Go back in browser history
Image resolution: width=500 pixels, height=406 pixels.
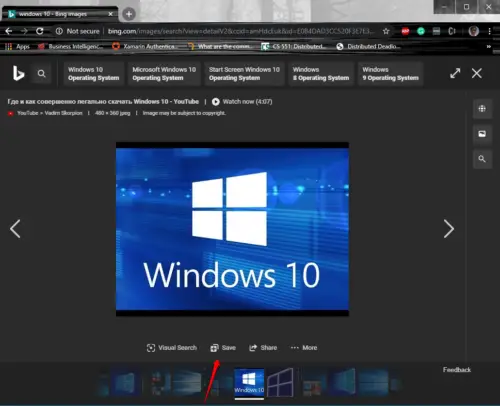pyautogui.click(x=9, y=31)
